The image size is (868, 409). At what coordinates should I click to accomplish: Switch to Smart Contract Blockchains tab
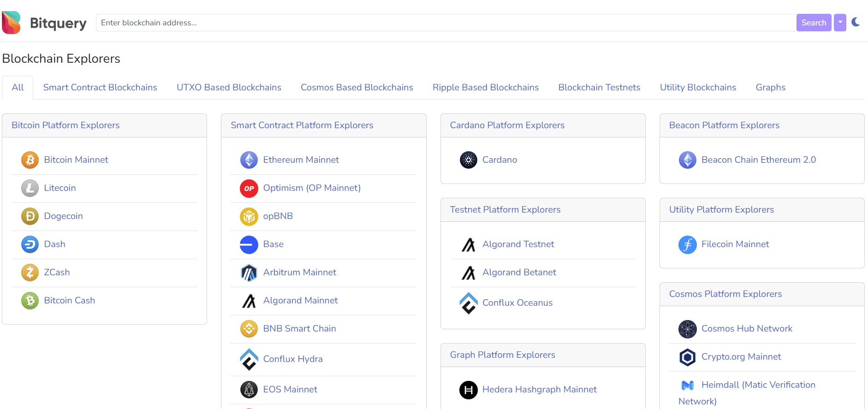100,88
